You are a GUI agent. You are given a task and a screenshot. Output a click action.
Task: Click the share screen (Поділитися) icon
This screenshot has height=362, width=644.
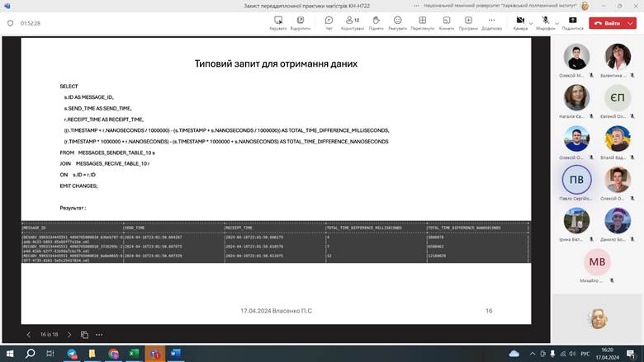(x=572, y=20)
